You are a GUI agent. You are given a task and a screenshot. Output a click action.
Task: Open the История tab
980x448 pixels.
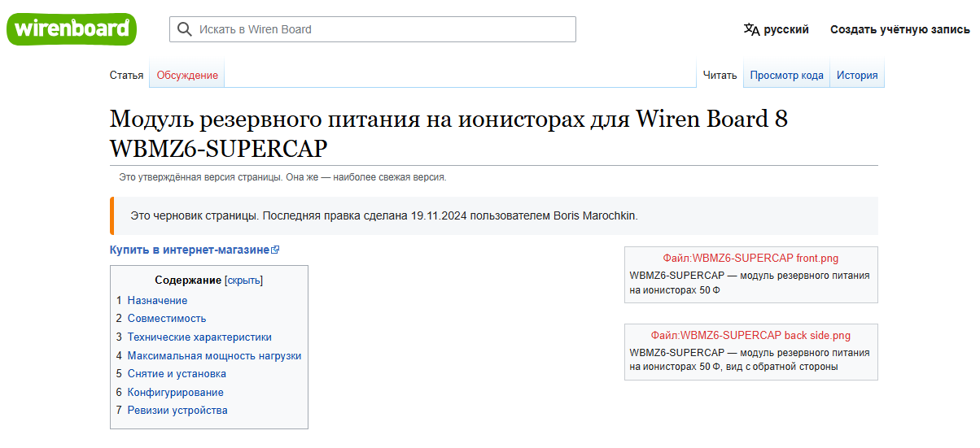point(857,75)
